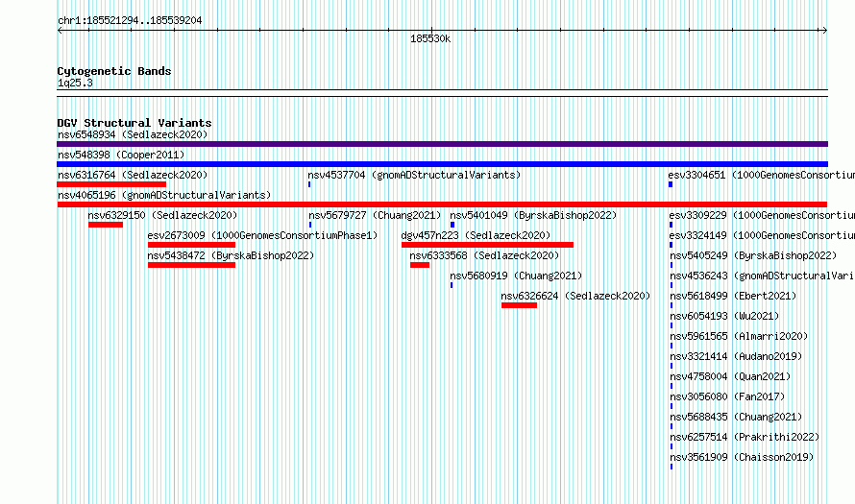Click the long red nsv4065196 variant bar

click(x=442, y=204)
